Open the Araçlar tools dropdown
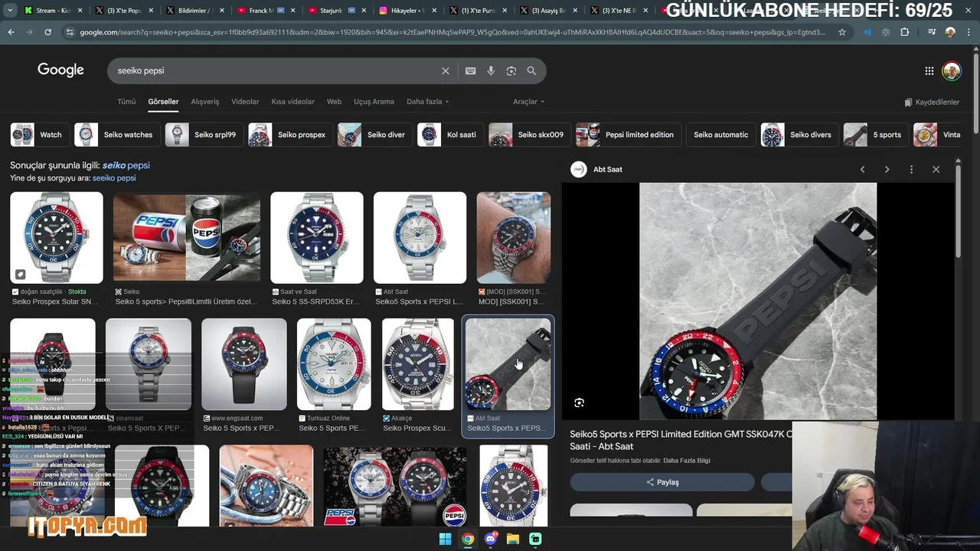Viewport: 980px width, 551px height. [528, 102]
